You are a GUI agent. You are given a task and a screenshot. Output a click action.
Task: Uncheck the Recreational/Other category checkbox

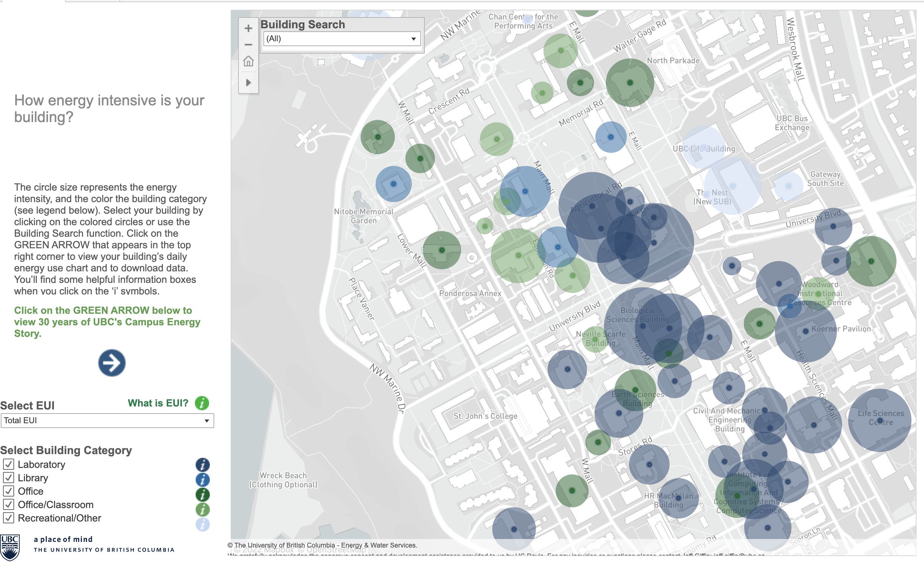coord(9,518)
